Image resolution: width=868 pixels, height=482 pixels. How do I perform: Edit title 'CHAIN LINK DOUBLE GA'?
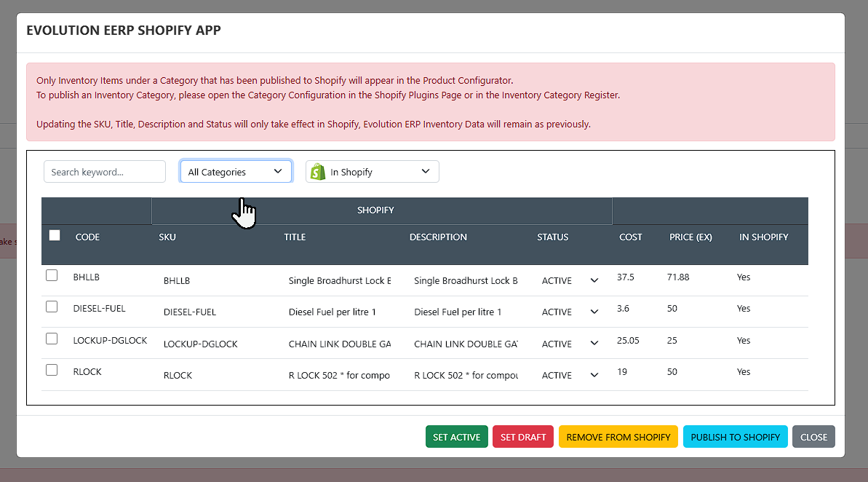[x=340, y=344]
